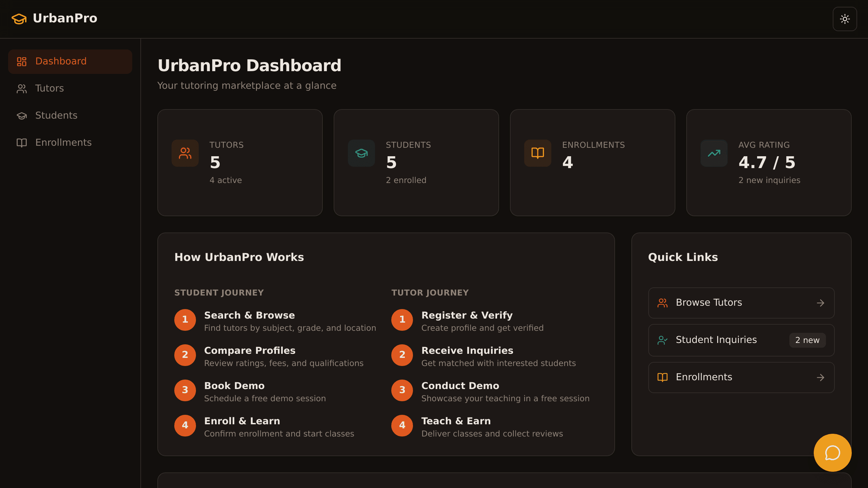Click the 'Search & Browse' step title

coord(250,315)
